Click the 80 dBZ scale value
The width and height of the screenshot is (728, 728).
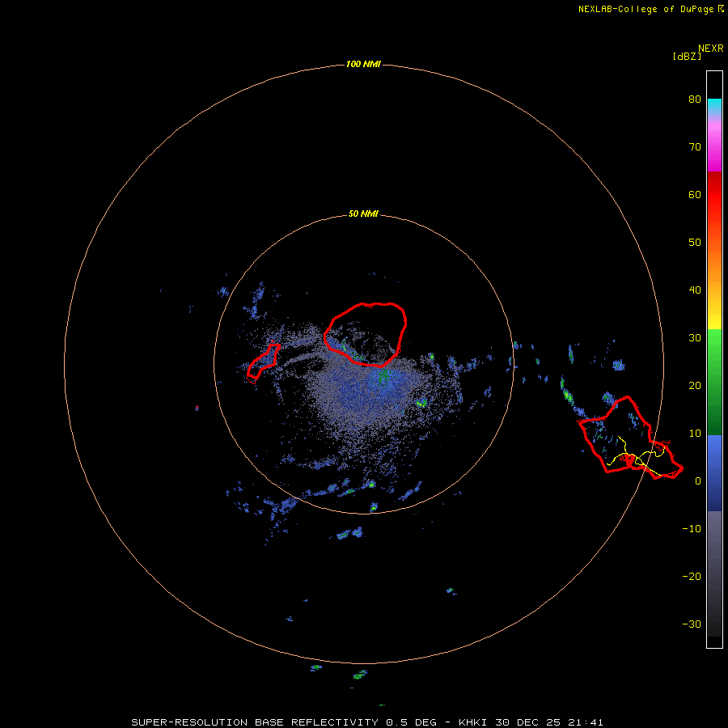[695, 99]
